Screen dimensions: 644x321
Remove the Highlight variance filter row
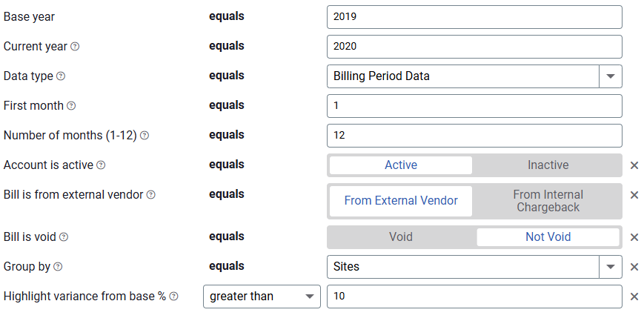click(634, 297)
